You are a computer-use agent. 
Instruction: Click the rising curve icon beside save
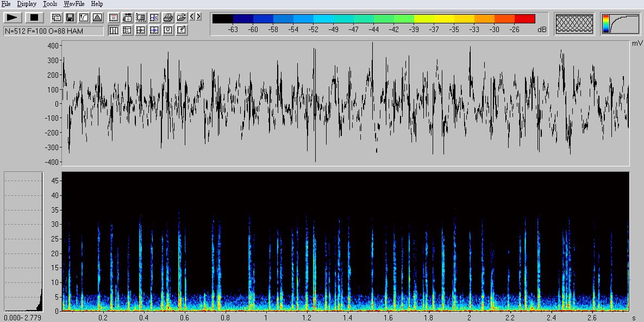tap(84, 18)
